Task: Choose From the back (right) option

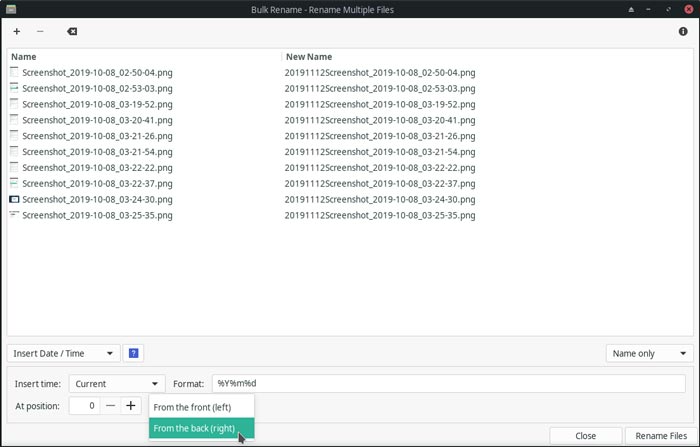Action: pos(201,428)
